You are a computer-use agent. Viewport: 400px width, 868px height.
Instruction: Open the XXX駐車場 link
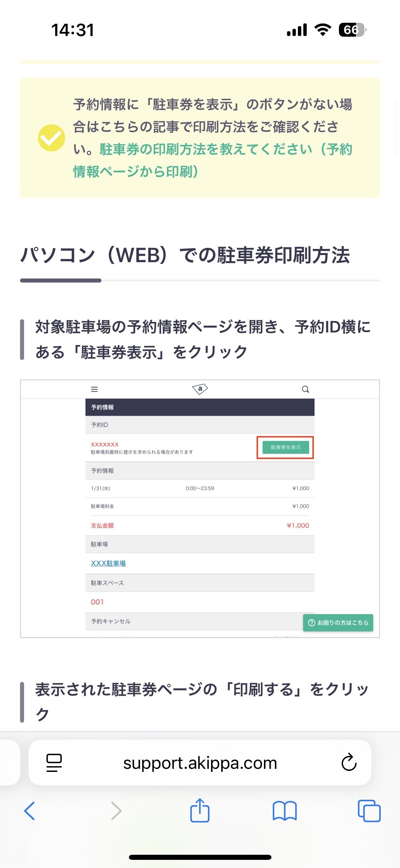108,563
